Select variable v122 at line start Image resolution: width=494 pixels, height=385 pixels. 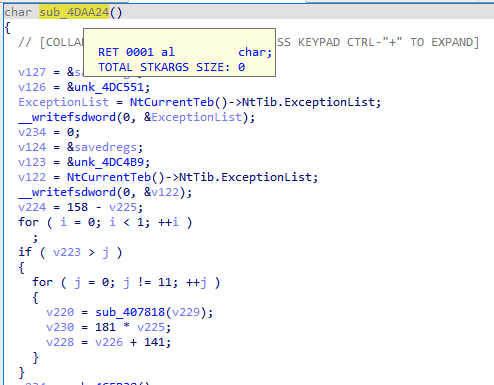click(x=32, y=177)
